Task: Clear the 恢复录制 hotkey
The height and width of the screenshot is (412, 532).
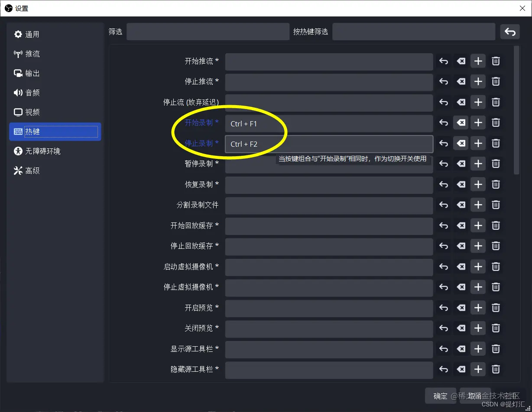Action: click(x=461, y=184)
